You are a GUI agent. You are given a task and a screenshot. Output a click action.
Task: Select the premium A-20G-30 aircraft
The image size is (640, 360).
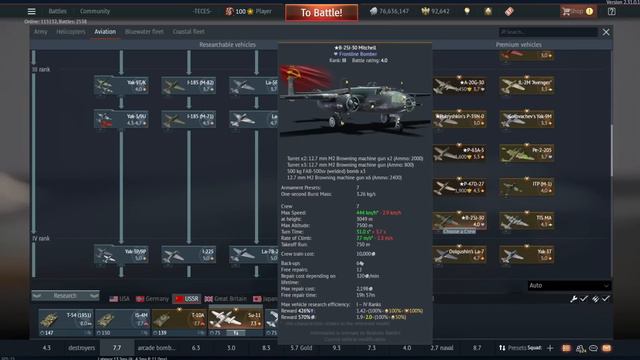[x=459, y=85]
